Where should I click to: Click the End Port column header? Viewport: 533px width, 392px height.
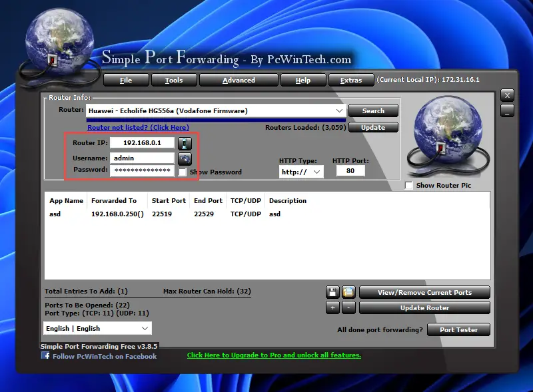(x=208, y=201)
